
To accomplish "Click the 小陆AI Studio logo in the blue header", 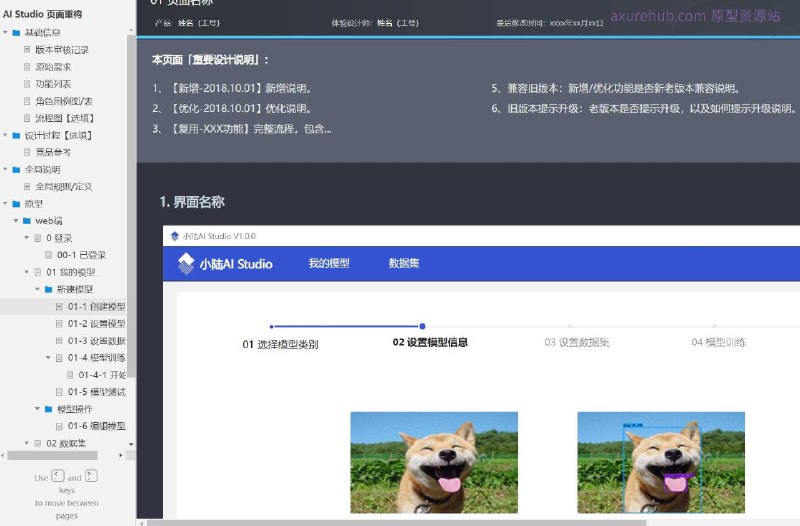I will click(224, 264).
